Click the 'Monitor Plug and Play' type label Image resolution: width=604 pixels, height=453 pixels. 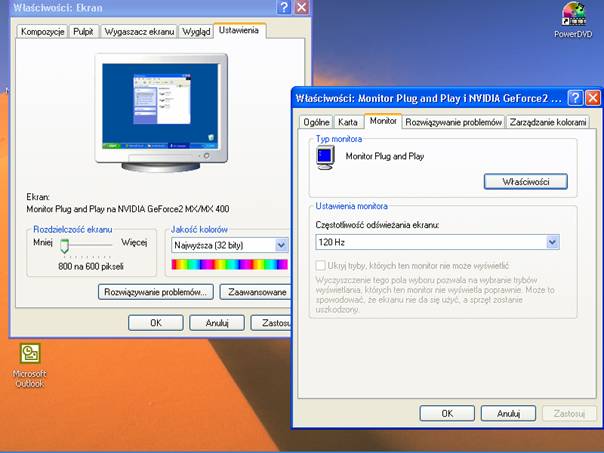(385, 156)
